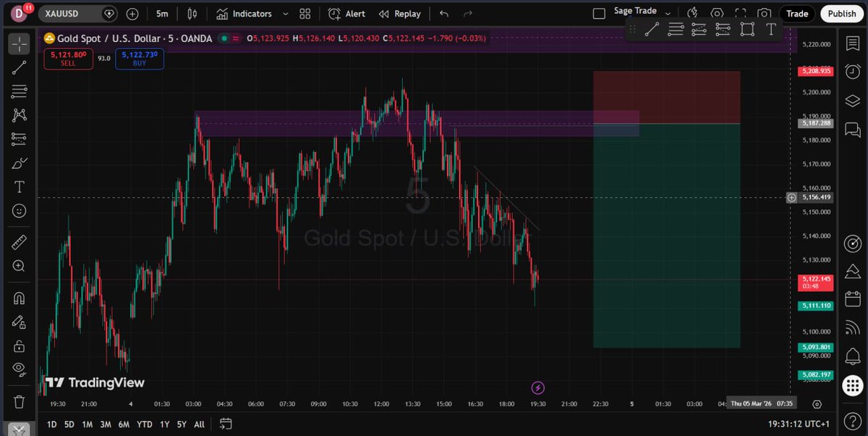
Task: Select the text tool in left sidebar
Action: [x=20, y=187]
